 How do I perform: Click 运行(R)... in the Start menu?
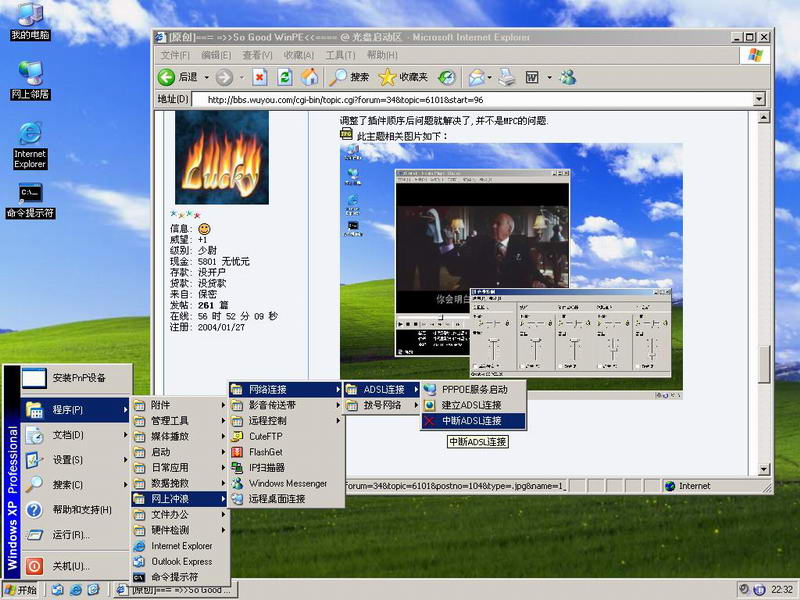point(75,535)
